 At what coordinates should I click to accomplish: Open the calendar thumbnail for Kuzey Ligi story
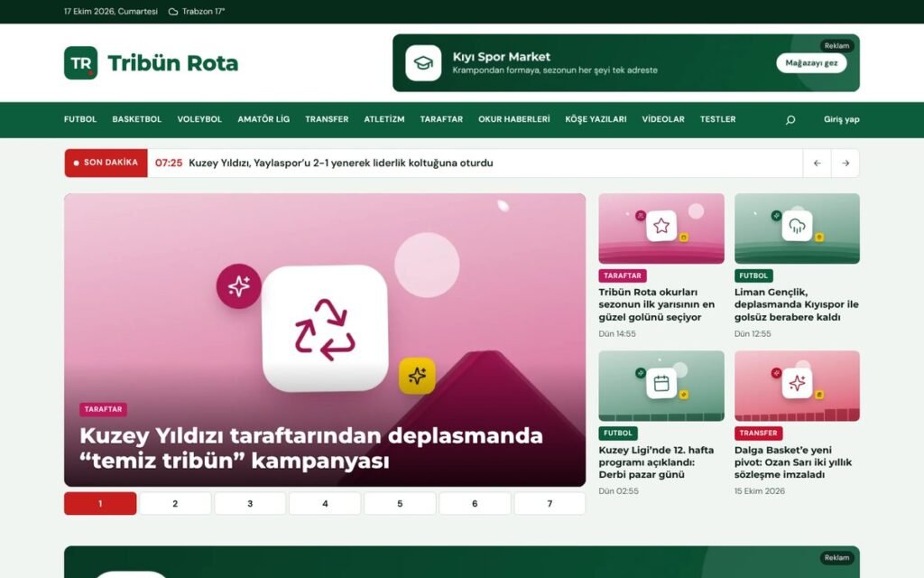661,386
